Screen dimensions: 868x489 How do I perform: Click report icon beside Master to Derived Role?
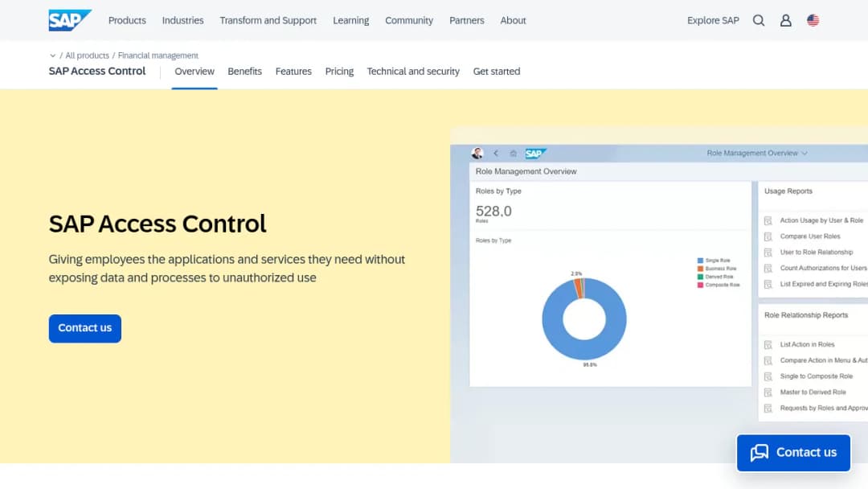768,392
